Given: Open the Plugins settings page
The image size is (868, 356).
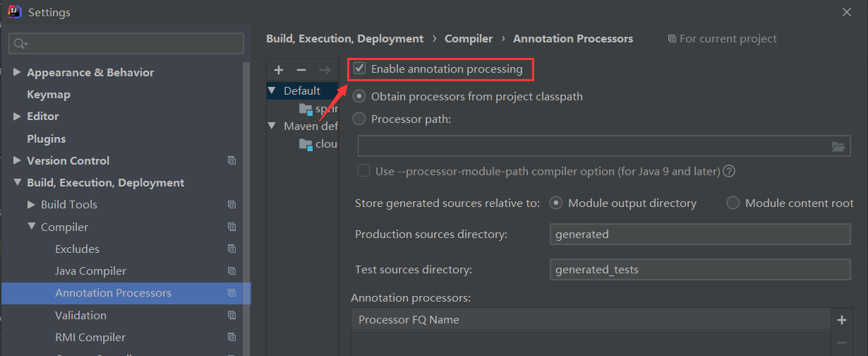Looking at the screenshot, I should click(x=46, y=138).
